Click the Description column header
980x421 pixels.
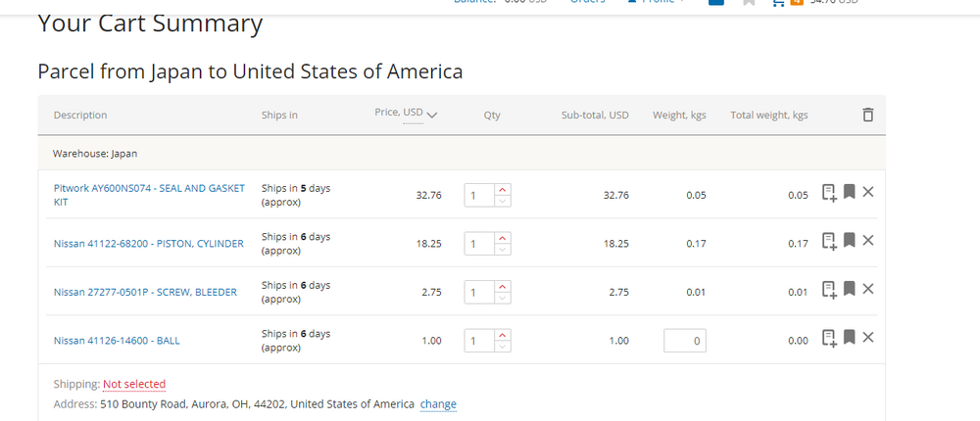click(80, 115)
